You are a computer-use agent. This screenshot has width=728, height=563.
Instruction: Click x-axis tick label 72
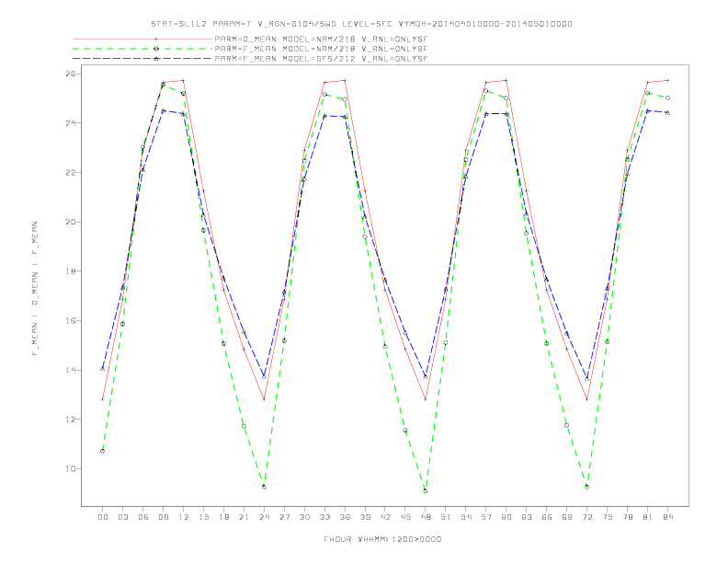pyautogui.click(x=586, y=517)
